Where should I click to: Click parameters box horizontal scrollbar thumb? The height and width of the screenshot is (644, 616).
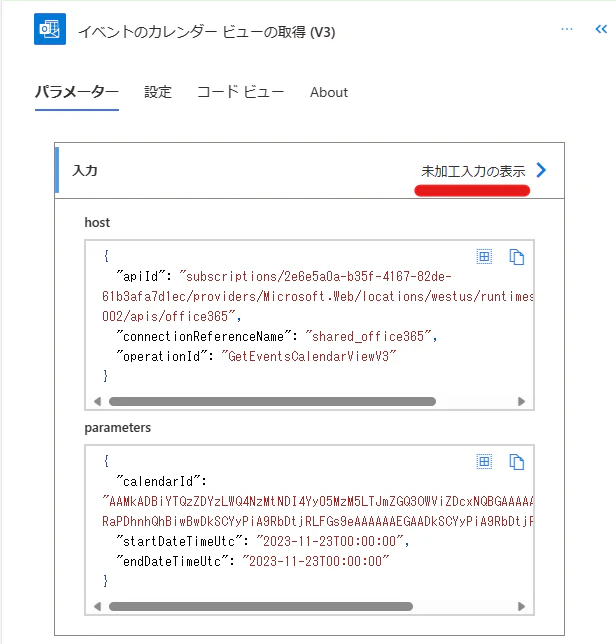point(261,606)
